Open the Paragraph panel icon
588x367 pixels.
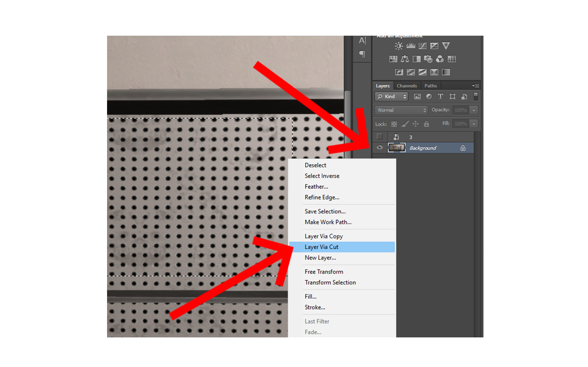(362, 54)
